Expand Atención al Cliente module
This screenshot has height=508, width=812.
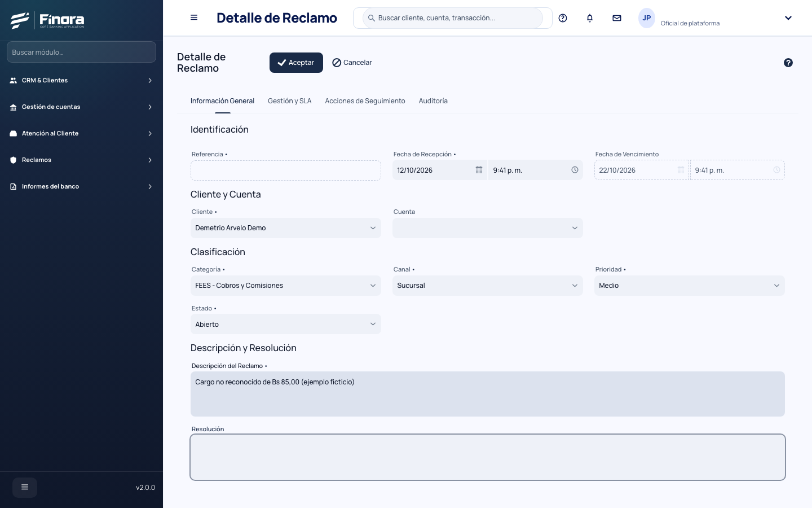click(x=81, y=134)
